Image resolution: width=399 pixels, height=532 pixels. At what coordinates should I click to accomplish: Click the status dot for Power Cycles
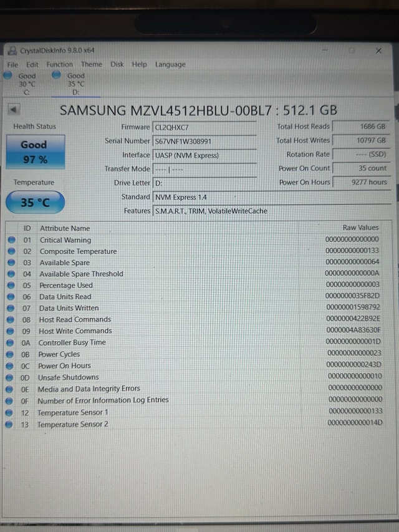[10, 354]
